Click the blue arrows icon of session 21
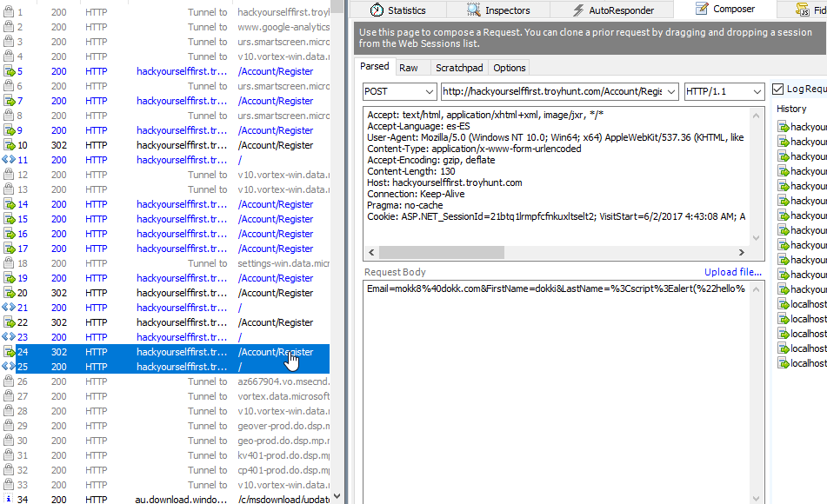827x504 pixels. 9,307
